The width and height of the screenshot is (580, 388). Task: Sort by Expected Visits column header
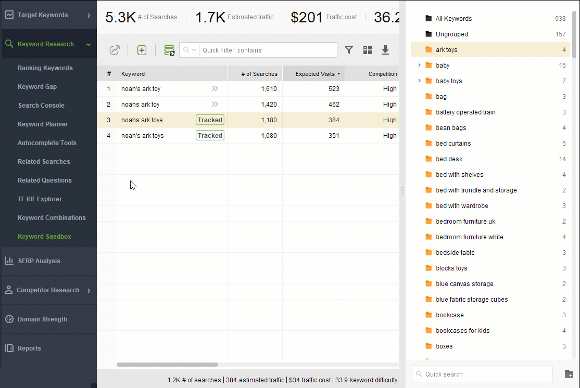coord(314,74)
